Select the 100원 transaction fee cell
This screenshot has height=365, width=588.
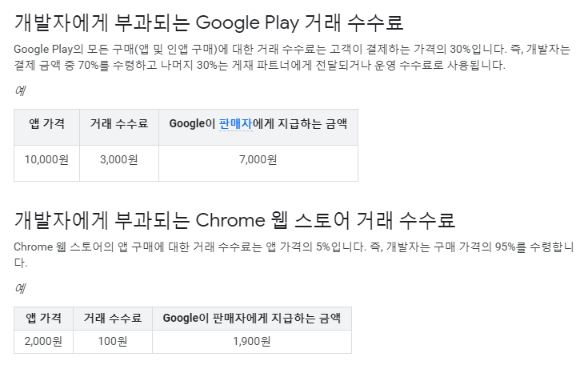[113, 342]
